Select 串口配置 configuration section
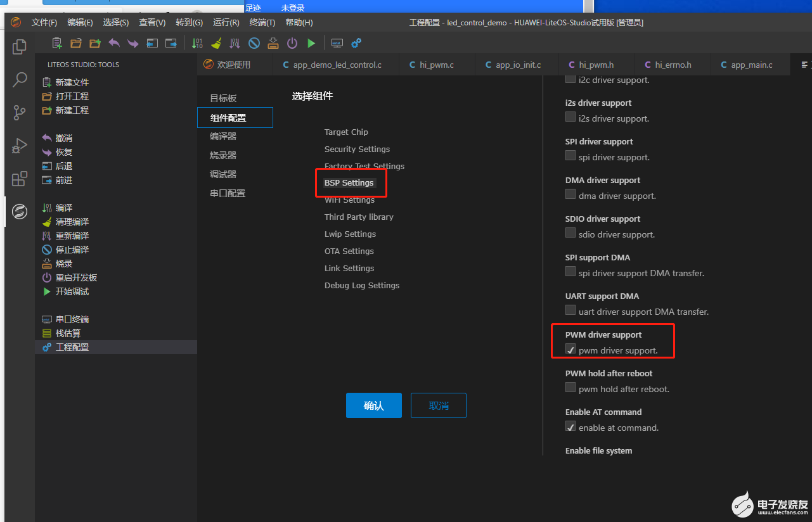The width and height of the screenshot is (812, 522). 228,193
